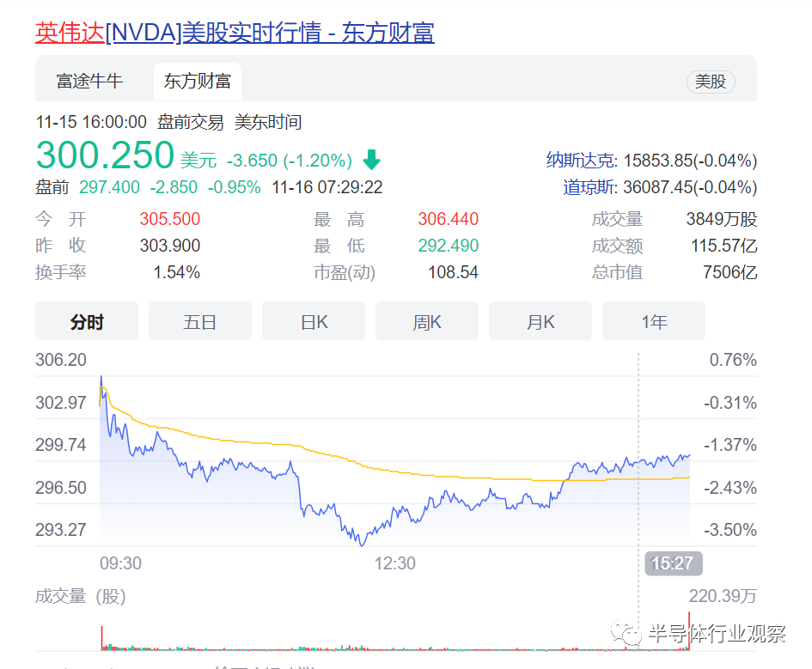Click the 306.20 price axis label

pyautogui.click(x=61, y=360)
